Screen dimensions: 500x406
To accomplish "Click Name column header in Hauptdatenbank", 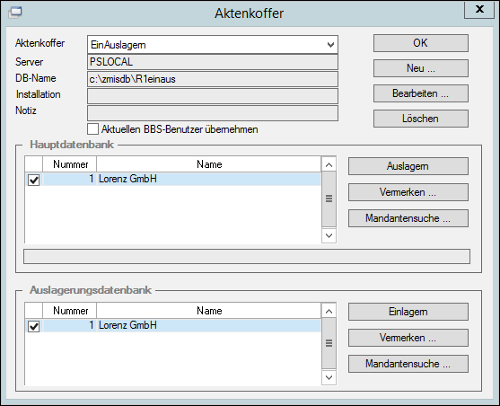I will pos(209,164).
